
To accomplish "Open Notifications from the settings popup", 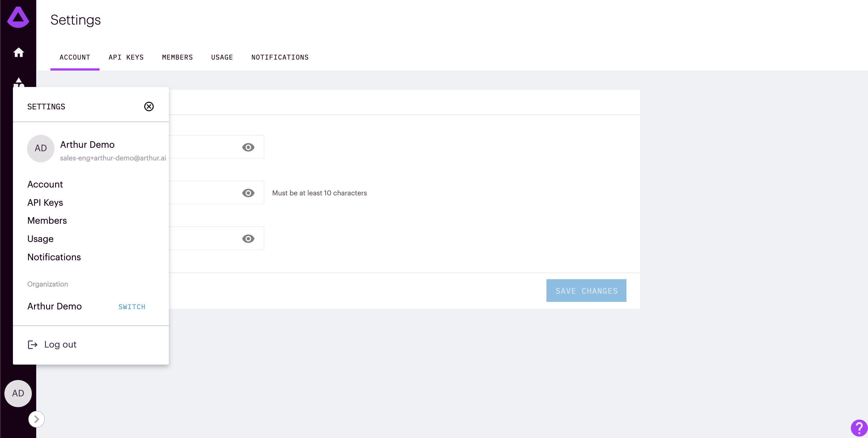I will click(x=54, y=257).
